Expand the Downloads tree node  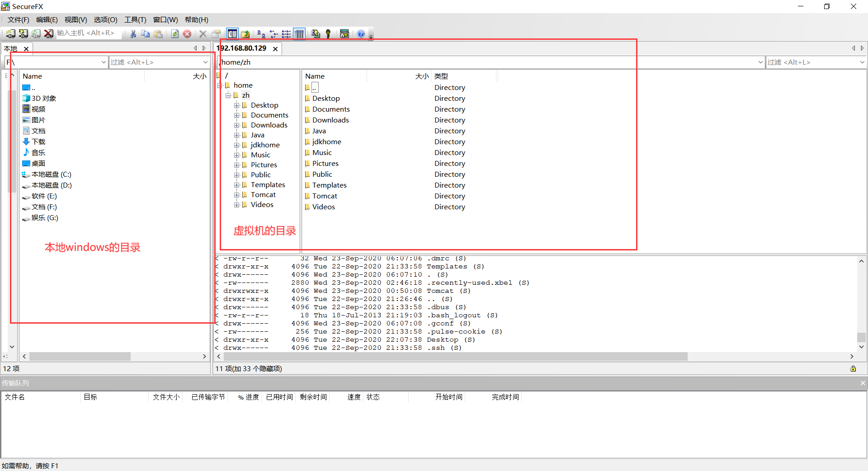[x=236, y=125]
